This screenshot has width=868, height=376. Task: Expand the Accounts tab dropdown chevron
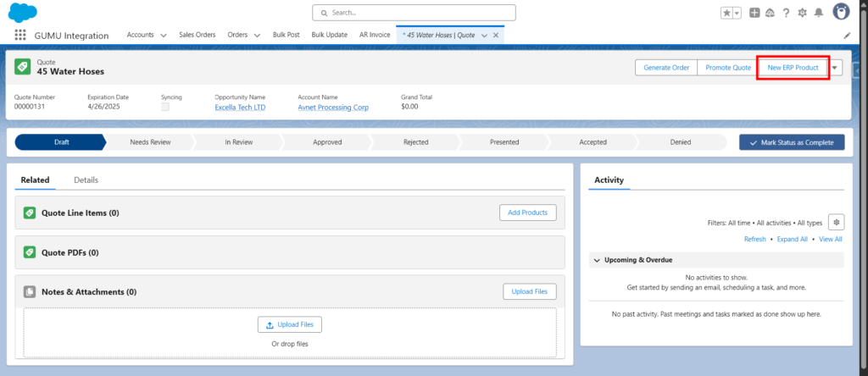click(x=164, y=36)
